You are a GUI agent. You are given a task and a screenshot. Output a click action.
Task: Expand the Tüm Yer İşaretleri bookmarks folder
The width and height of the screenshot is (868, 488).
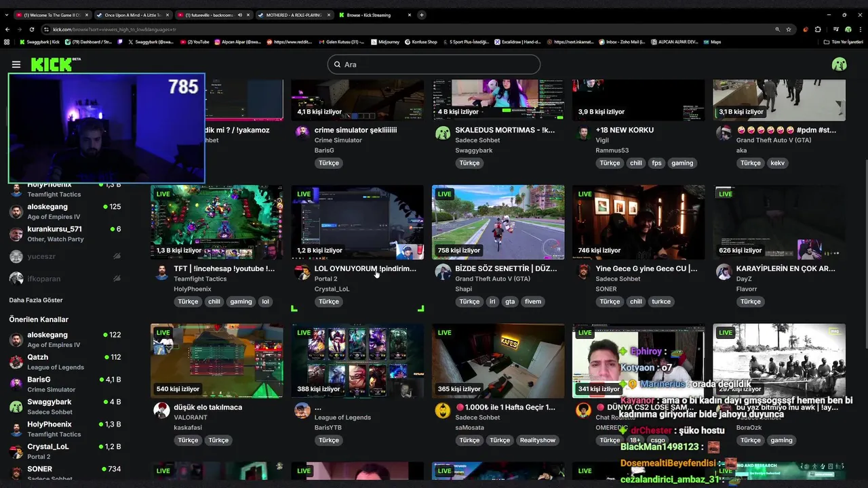[x=843, y=42]
